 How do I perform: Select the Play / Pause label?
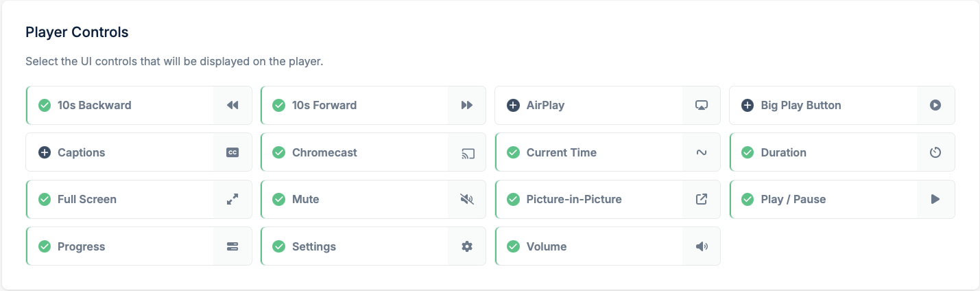(793, 199)
